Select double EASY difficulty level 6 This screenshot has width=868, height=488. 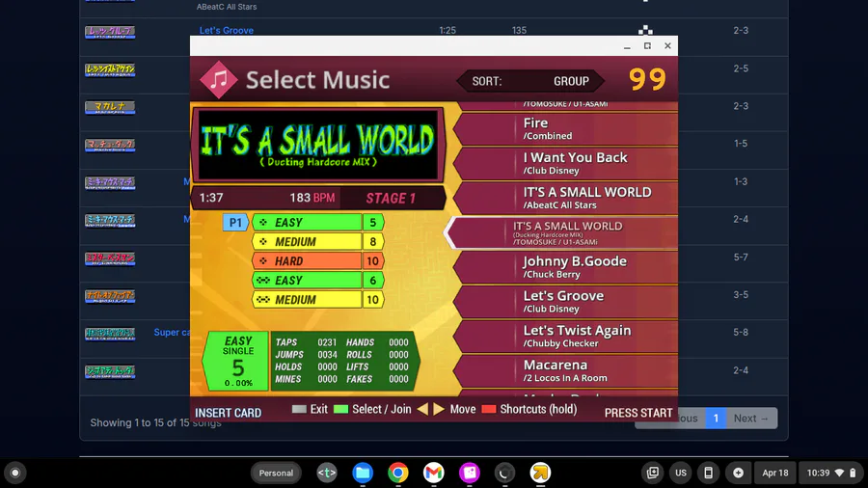[318, 281]
